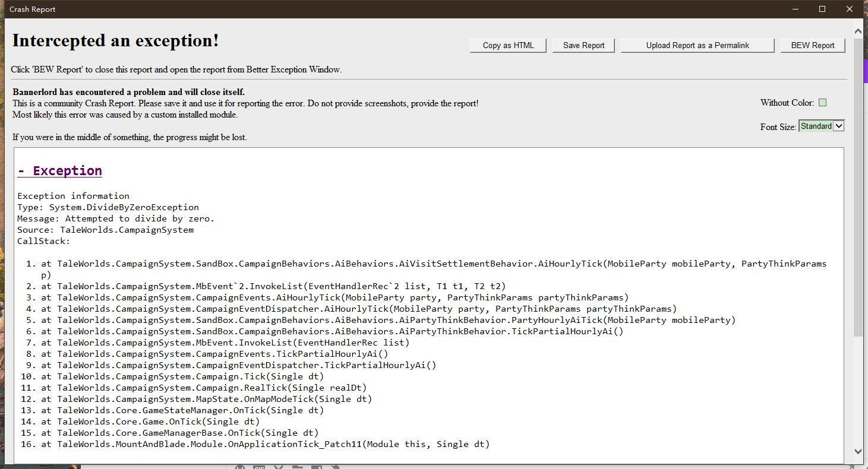Select MapState.OnMapModeTick stack line

[206, 399]
